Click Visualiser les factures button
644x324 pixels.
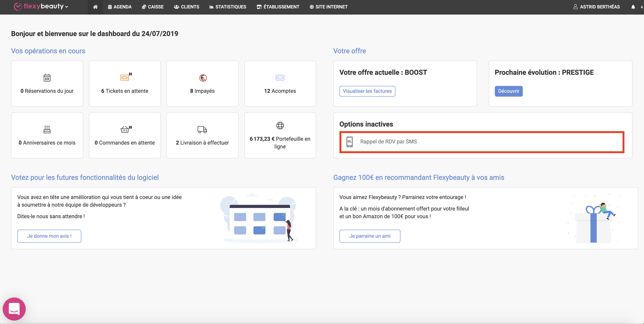[367, 91]
